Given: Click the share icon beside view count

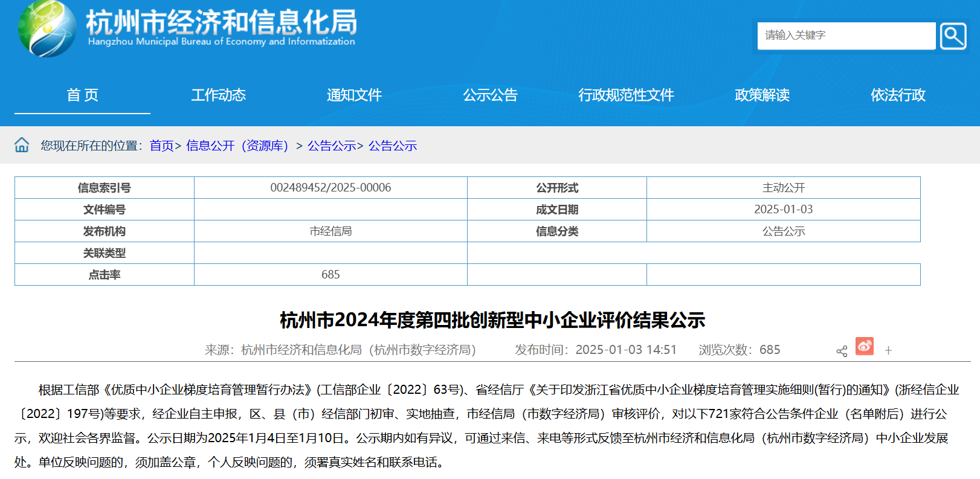Looking at the screenshot, I should [x=842, y=351].
